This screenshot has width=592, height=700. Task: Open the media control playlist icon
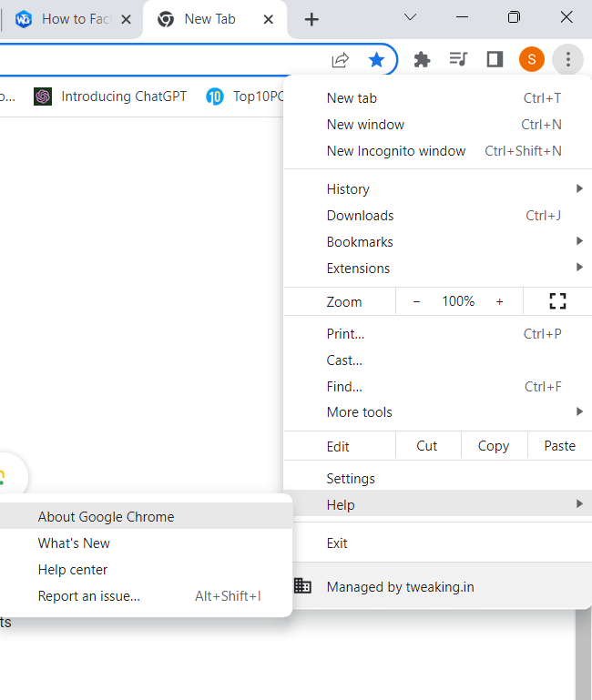click(x=458, y=59)
